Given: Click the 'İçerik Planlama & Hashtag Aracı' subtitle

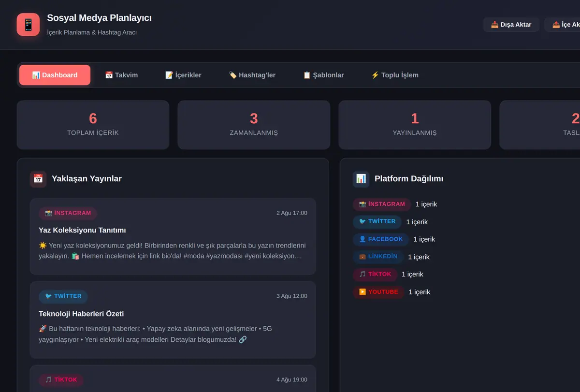Looking at the screenshot, I should tap(92, 32).
